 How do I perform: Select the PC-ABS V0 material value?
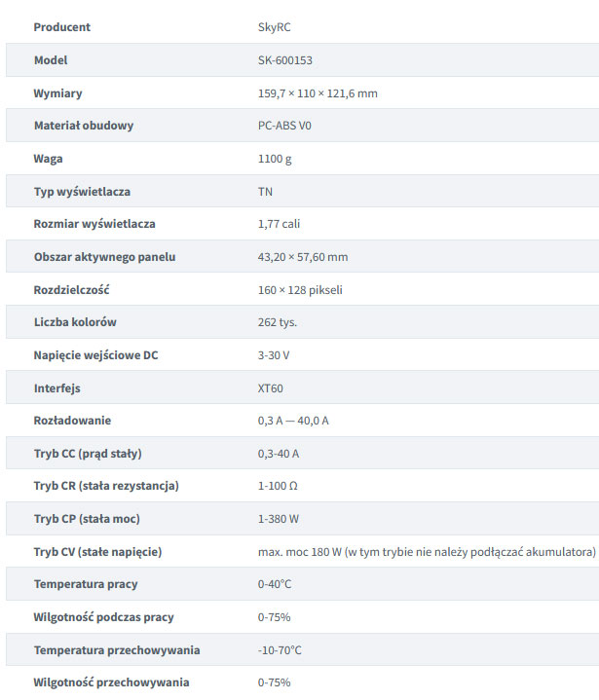pyautogui.click(x=284, y=126)
